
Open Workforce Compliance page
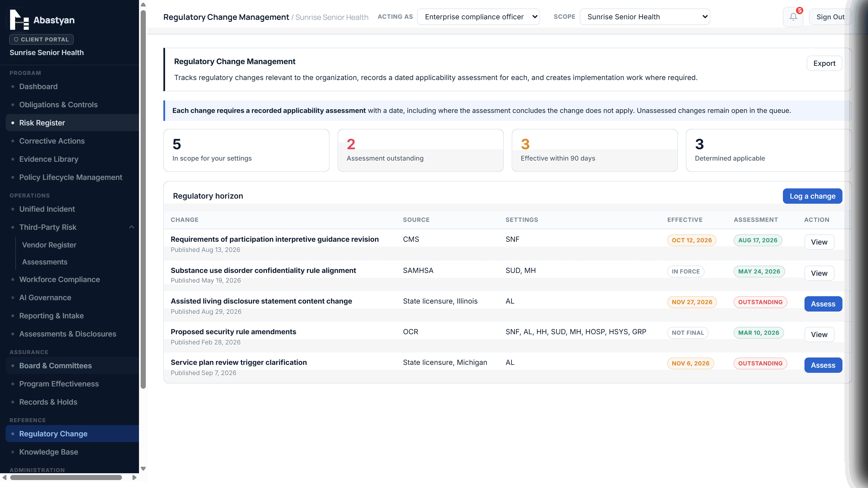tap(72, 279)
